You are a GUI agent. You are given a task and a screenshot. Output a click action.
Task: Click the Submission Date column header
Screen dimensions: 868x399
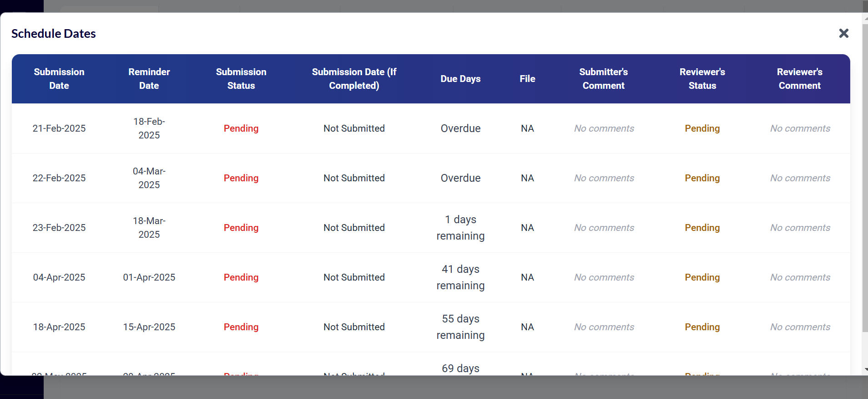point(59,79)
